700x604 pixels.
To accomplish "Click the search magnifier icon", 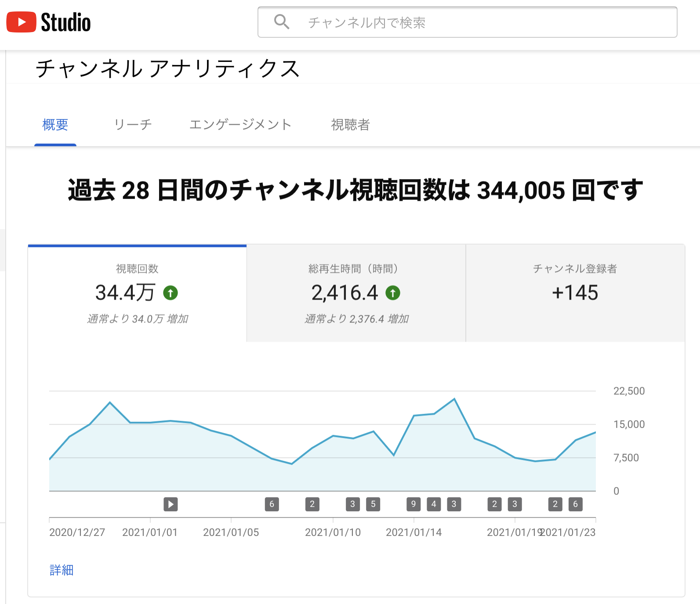I will 282,22.
